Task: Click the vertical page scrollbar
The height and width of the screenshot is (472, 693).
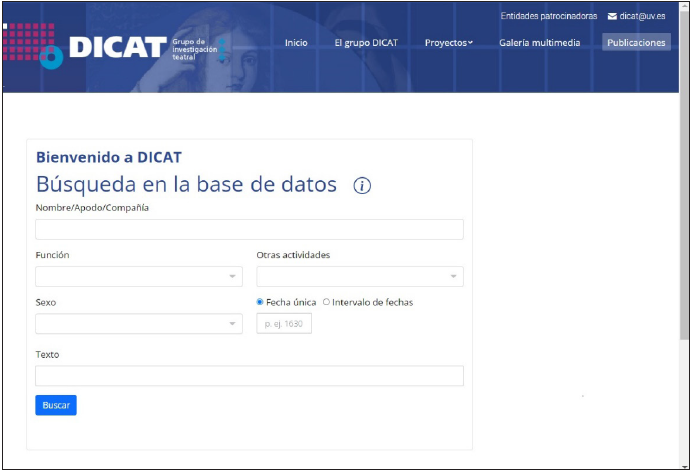Action: pos(684,200)
